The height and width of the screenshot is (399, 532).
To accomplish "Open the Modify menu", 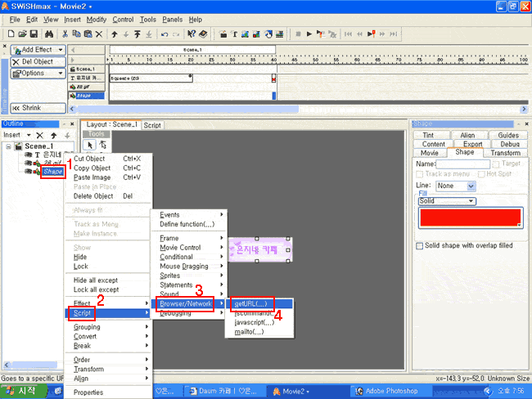I will [x=97, y=20].
